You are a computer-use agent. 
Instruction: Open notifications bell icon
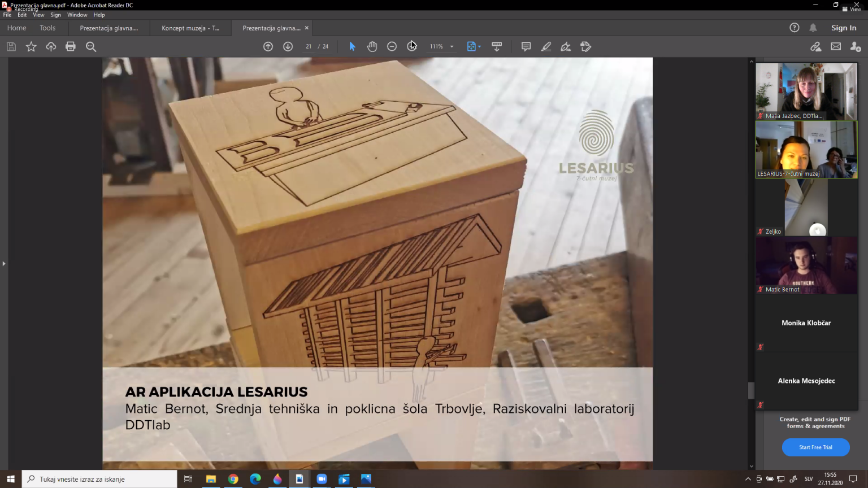(813, 28)
